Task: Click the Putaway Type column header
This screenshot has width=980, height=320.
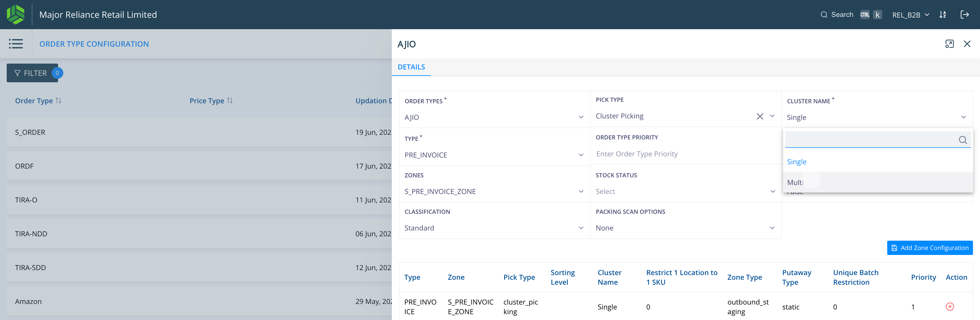Action: click(796, 277)
